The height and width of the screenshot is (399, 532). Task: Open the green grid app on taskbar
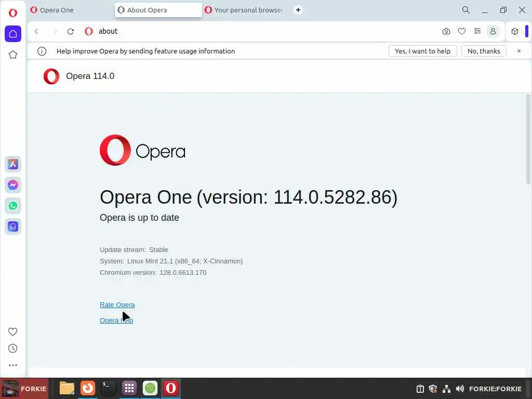pos(150,388)
